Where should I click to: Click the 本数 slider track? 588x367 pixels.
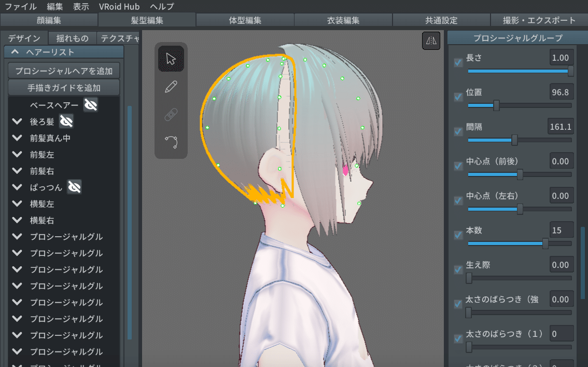(x=520, y=243)
